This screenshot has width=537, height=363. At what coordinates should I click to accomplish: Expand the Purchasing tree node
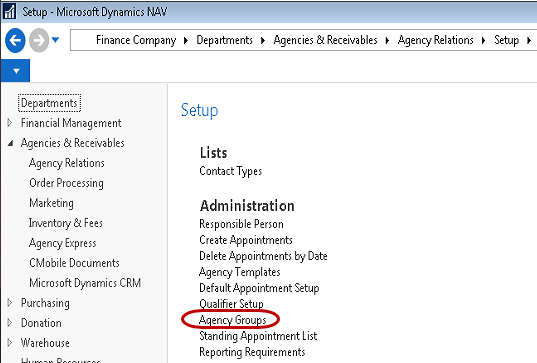click(x=10, y=302)
